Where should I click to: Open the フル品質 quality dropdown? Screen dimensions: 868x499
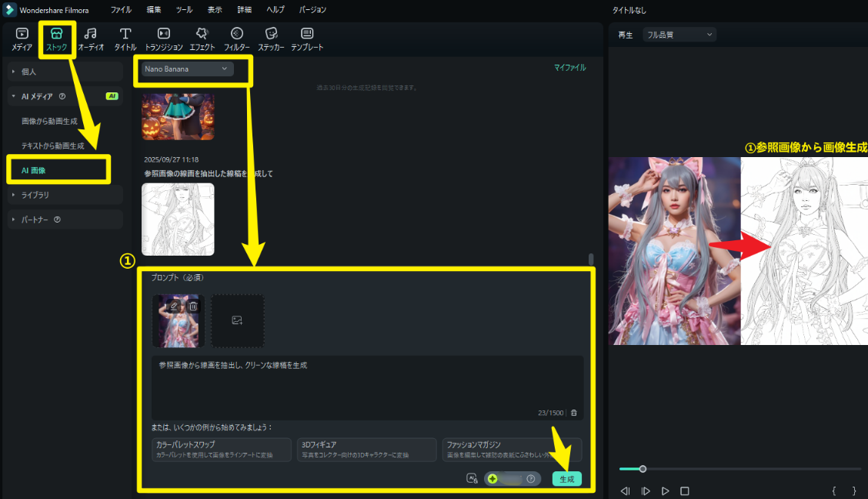680,35
